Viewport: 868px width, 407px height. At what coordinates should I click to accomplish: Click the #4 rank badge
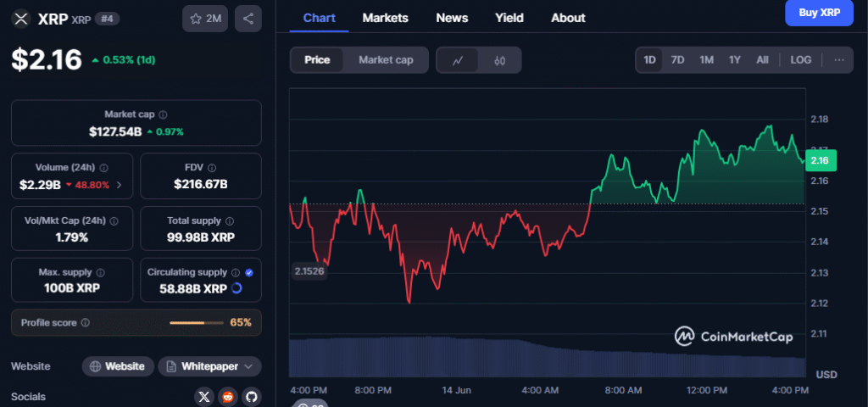tap(108, 19)
